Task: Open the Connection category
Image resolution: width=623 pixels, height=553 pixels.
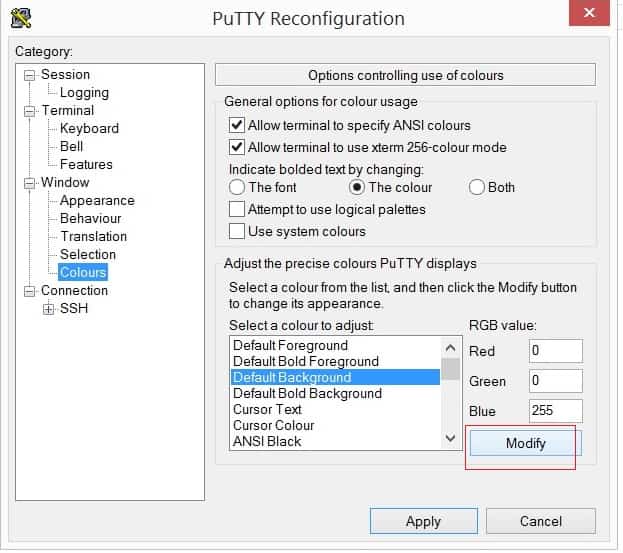Action: (74, 290)
